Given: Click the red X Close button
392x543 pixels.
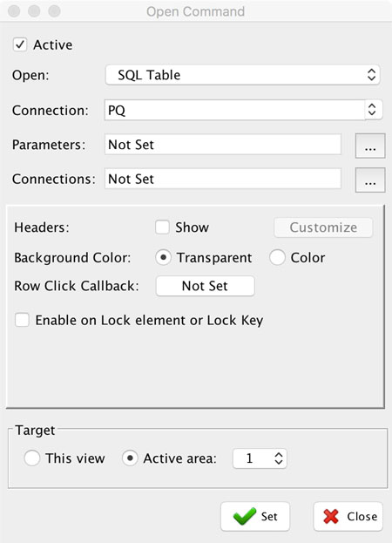Looking at the screenshot, I should (x=348, y=516).
